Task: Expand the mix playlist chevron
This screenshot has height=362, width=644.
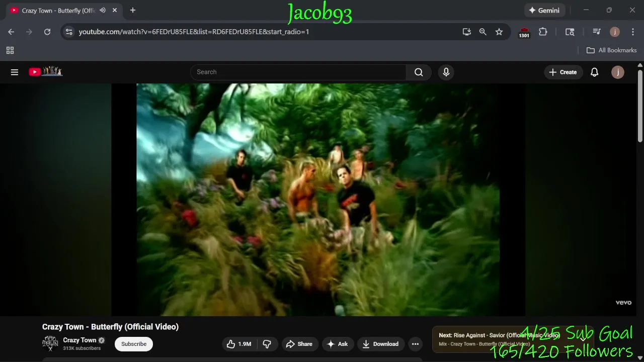Action: pos(584,339)
